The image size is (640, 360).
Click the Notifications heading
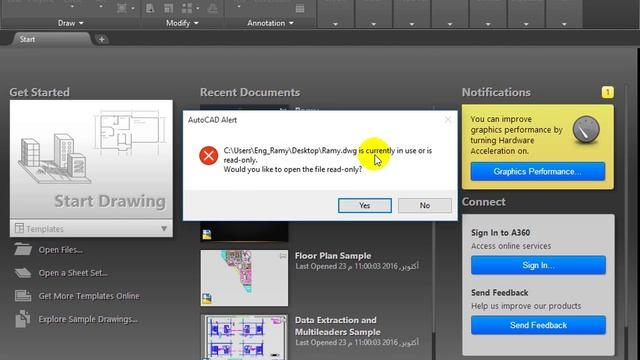point(496,92)
